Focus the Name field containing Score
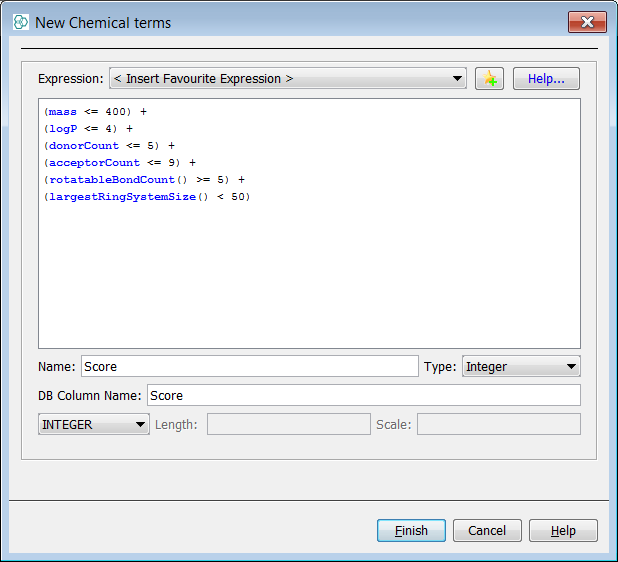The image size is (618, 562). 249,367
